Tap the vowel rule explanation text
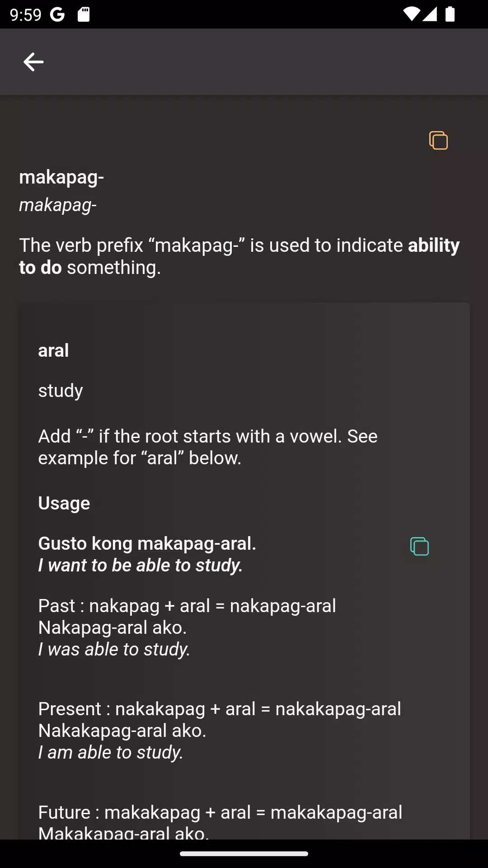This screenshot has width=488, height=868. (x=208, y=446)
